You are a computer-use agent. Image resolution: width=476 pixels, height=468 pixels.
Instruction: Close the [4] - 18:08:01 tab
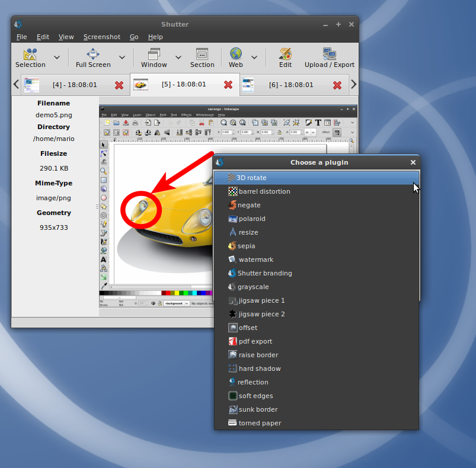pyautogui.click(x=119, y=85)
